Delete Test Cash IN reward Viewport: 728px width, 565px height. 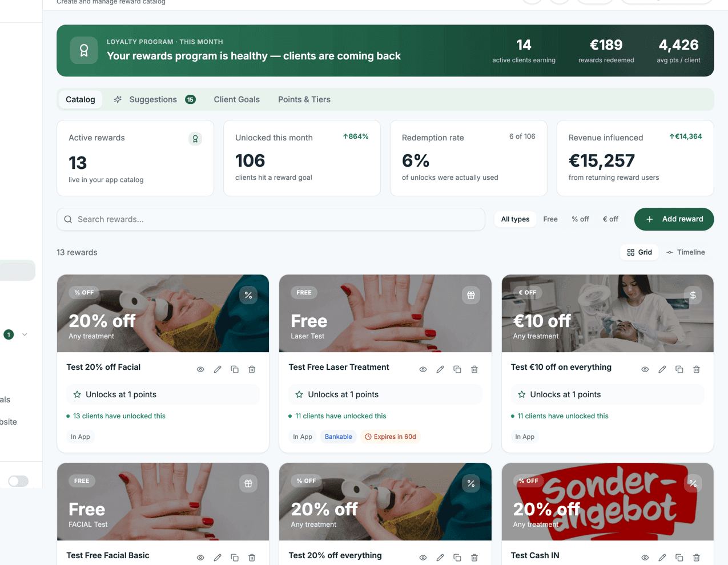pos(697,558)
